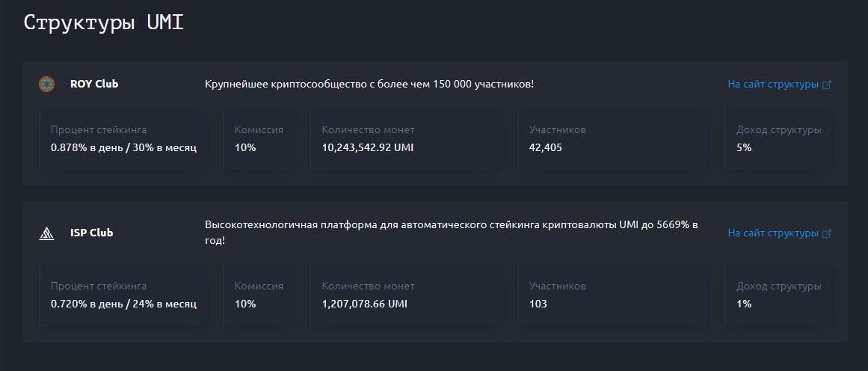Select the ROY Club structure name

94,85
